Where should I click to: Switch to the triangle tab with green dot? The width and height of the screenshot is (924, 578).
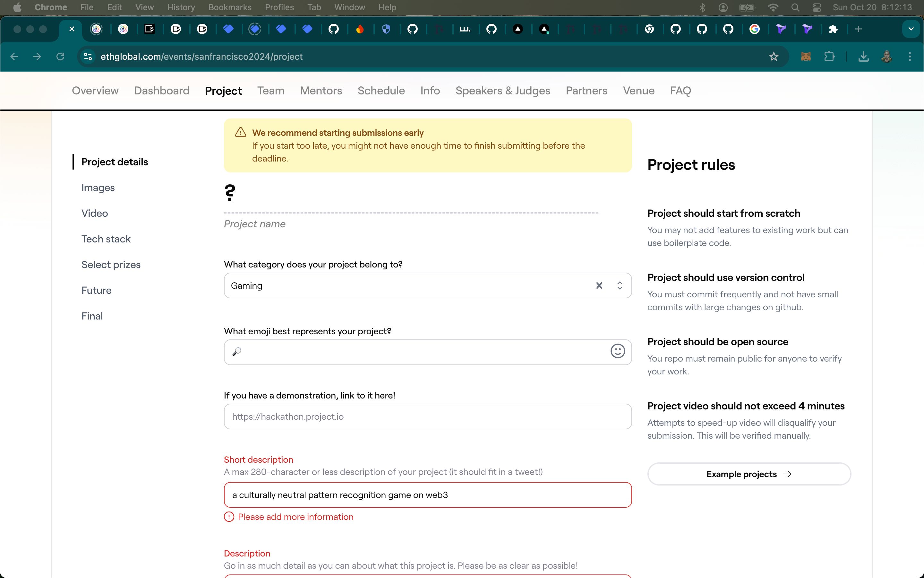(x=544, y=29)
